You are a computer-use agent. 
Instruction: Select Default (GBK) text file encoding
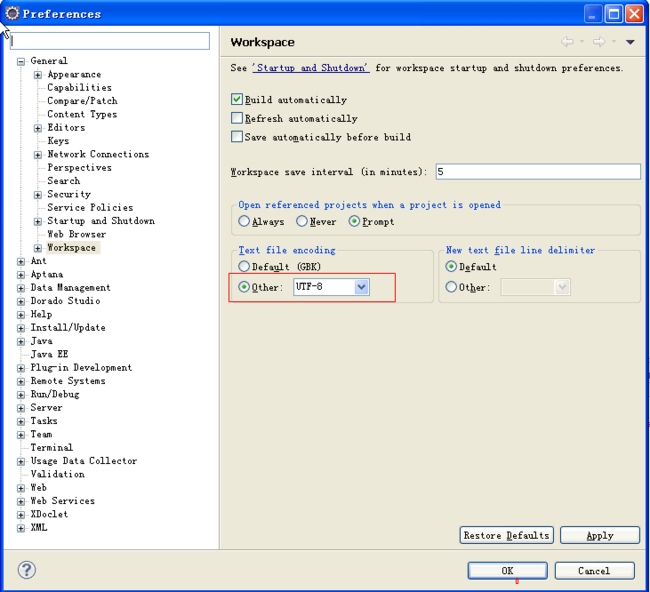(244, 266)
